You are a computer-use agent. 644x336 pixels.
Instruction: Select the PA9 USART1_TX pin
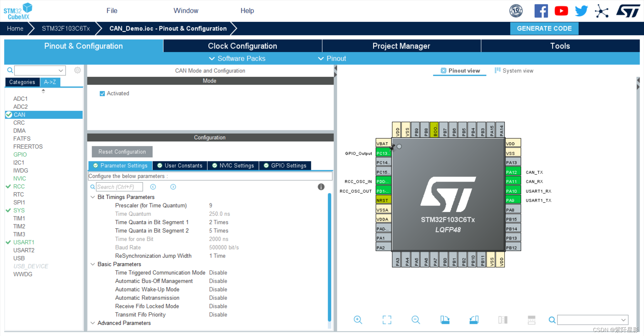click(x=513, y=200)
